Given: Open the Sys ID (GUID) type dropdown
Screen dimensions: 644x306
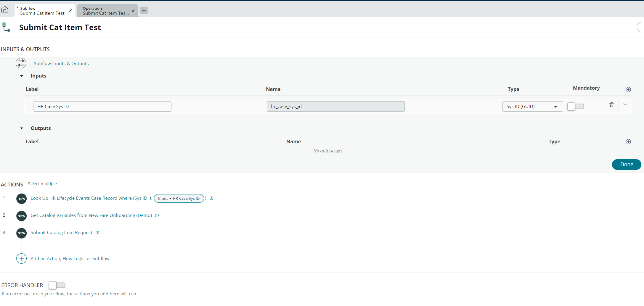Looking at the screenshot, I should (x=532, y=107).
